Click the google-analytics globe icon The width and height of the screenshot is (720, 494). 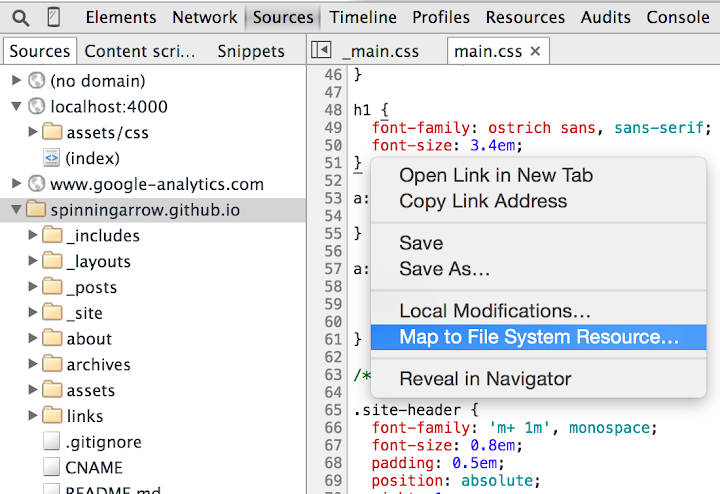click(36, 184)
